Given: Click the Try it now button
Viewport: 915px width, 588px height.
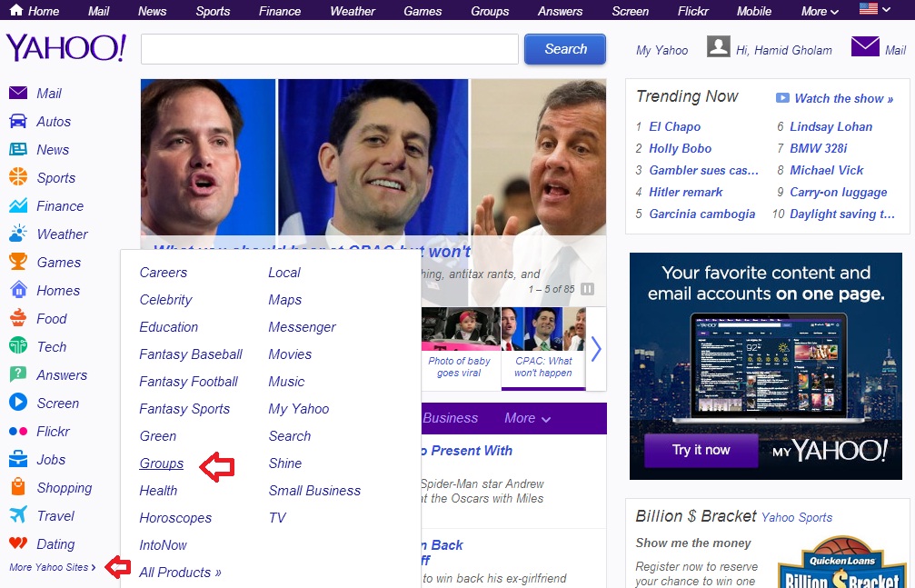Looking at the screenshot, I should click(x=701, y=450).
